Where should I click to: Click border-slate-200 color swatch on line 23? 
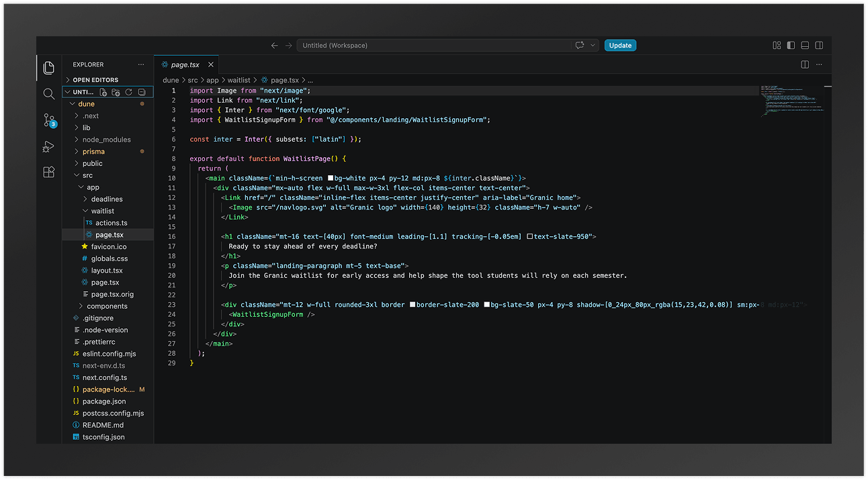click(412, 305)
